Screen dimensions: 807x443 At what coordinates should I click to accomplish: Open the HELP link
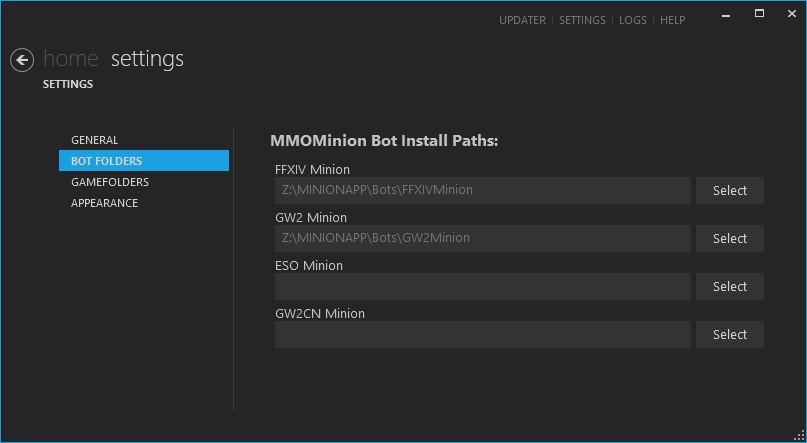pos(672,20)
